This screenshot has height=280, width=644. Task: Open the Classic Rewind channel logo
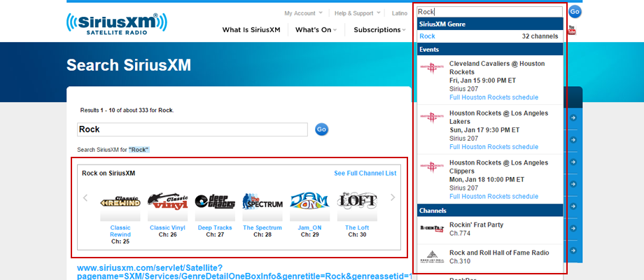coord(120,202)
